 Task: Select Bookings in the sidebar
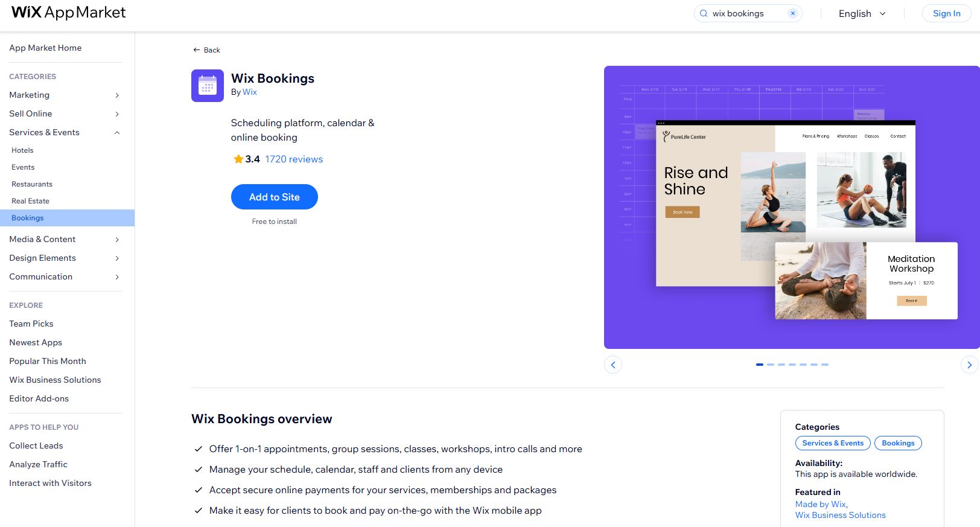(67, 218)
